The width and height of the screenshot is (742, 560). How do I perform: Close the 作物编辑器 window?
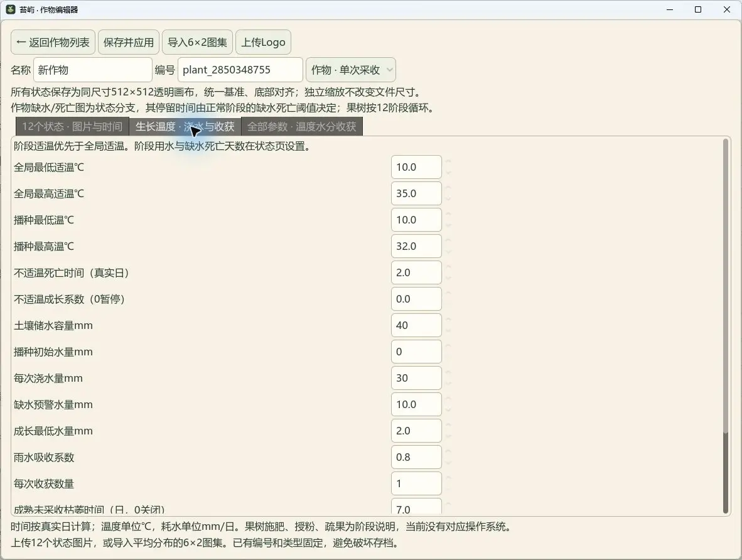(727, 9)
